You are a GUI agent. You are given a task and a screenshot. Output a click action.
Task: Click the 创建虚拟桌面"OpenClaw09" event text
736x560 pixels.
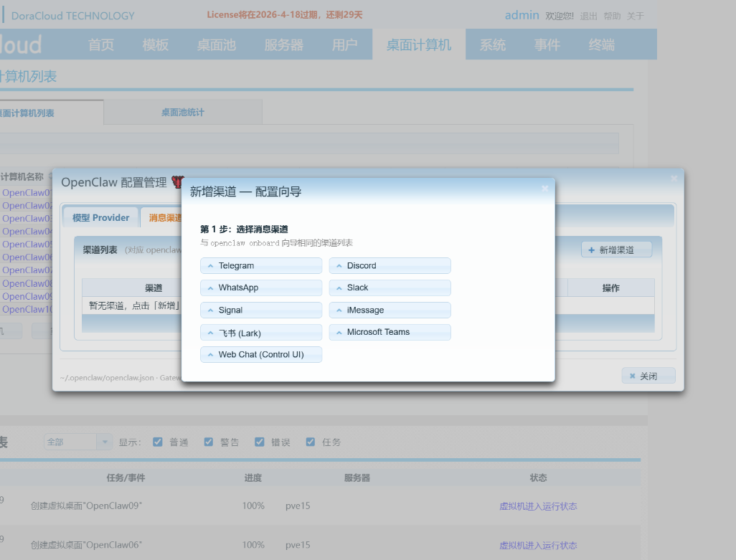pos(86,506)
